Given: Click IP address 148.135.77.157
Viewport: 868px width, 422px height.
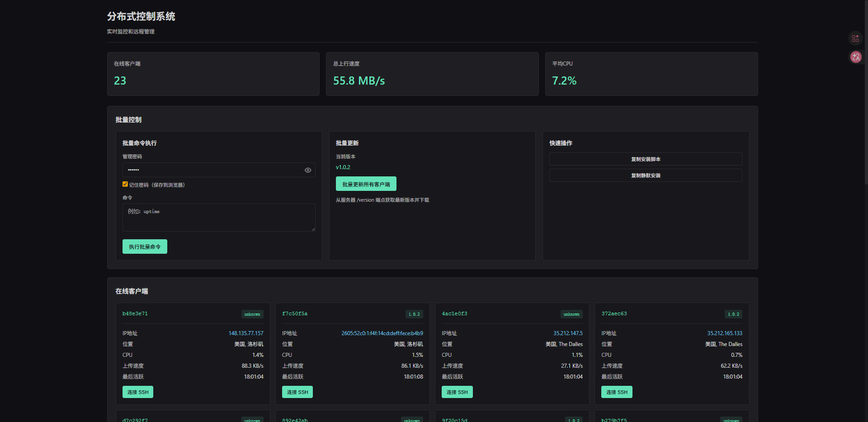Looking at the screenshot, I should click(x=246, y=333).
